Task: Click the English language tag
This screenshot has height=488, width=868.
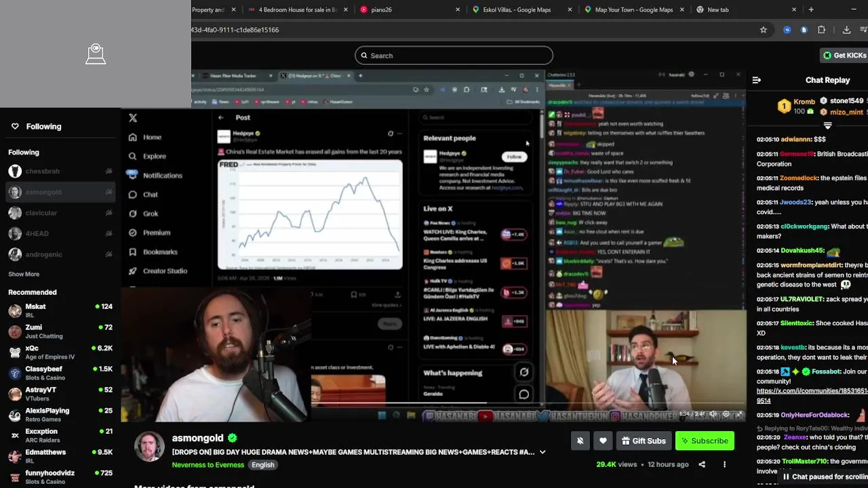Action: point(263,465)
